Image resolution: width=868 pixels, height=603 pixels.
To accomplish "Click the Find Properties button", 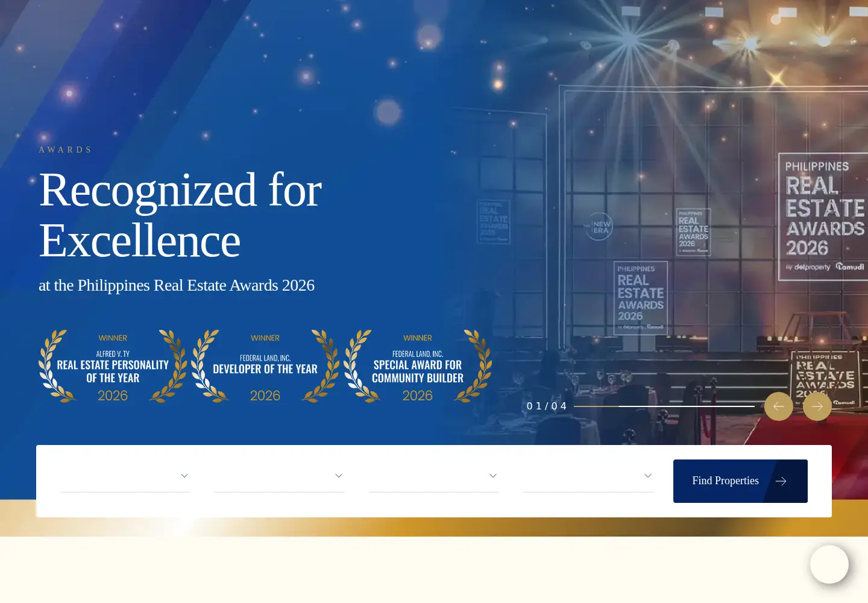I will (740, 481).
